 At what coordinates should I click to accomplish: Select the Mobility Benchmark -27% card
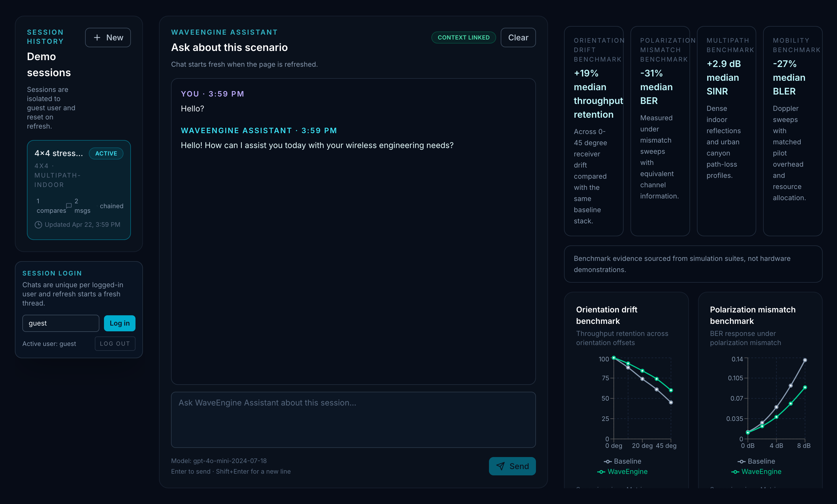tap(793, 131)
